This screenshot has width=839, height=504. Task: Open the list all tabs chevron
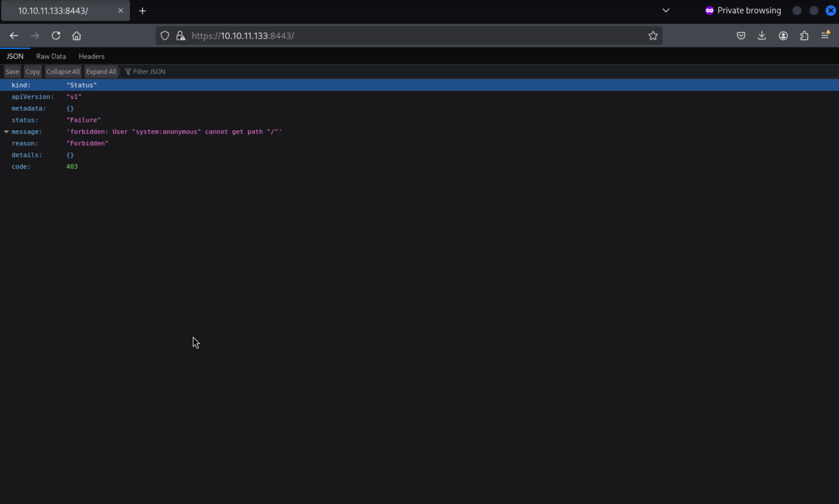(x=666, y=10)
